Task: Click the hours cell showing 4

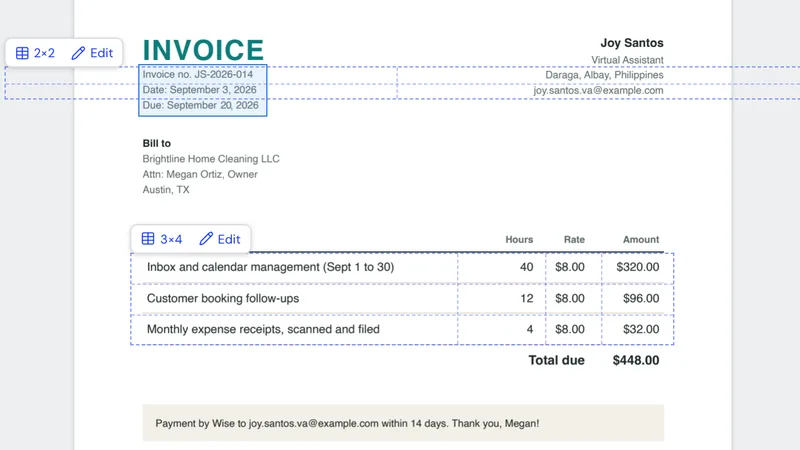Action: 502,330
